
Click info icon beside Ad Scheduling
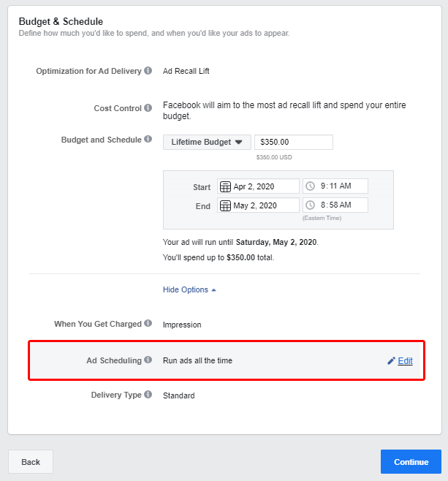coord(148,360)
